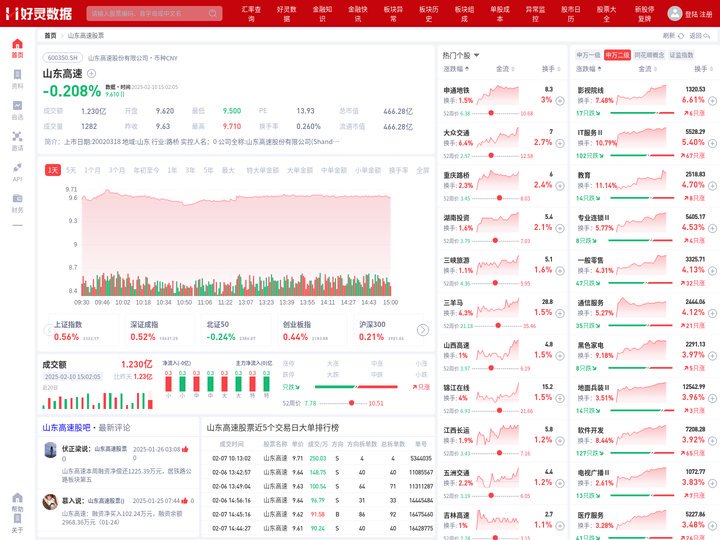This screenshot has height=540, width=720.
Task: Click the 注册 register link
Action: coord(705,14)
